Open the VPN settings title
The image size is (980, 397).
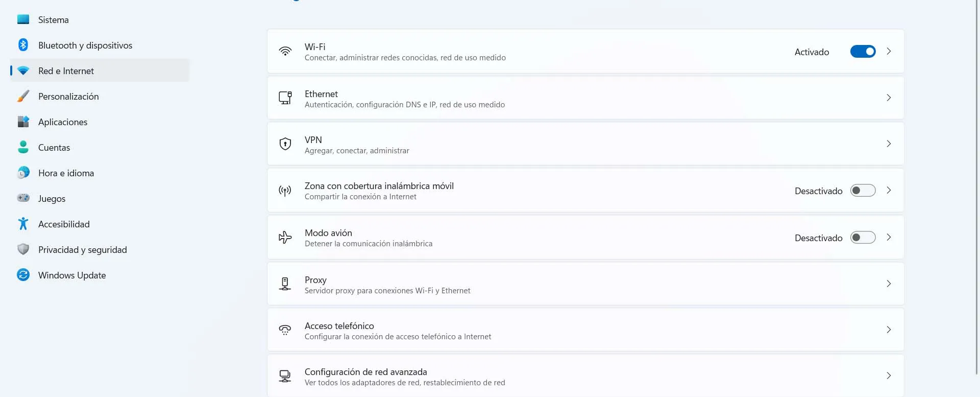(x=313, y=139)
